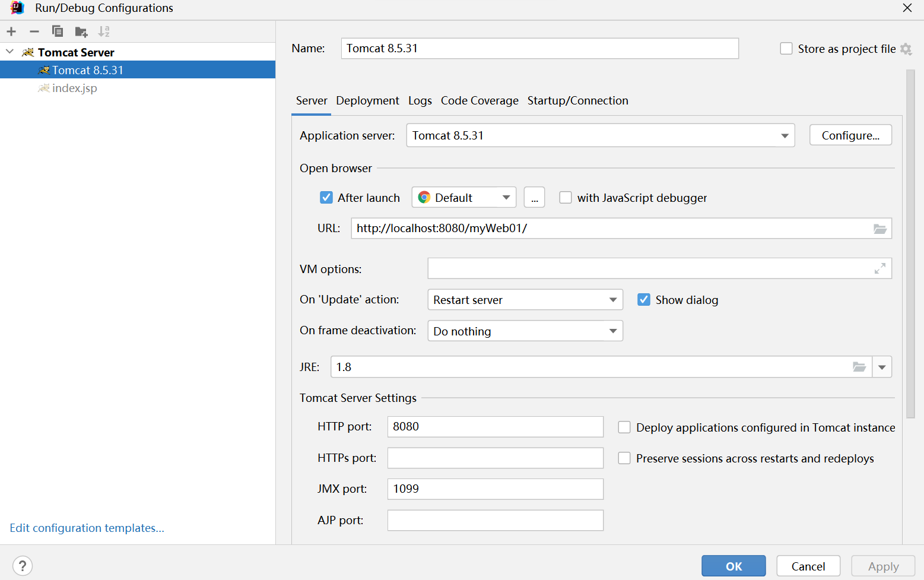
Task: Open the JRE dropdown arrow
Action: [882, 367]
